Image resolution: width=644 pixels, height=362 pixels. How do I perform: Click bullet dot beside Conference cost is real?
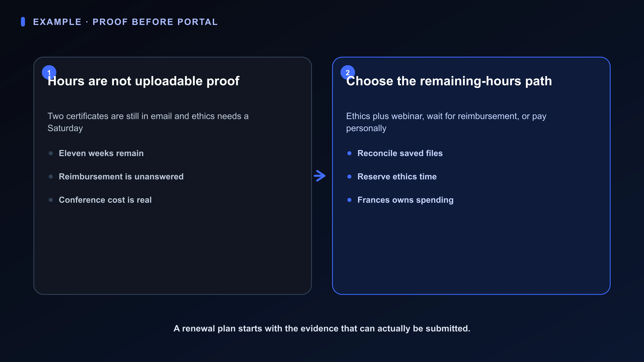pos(51,200)
